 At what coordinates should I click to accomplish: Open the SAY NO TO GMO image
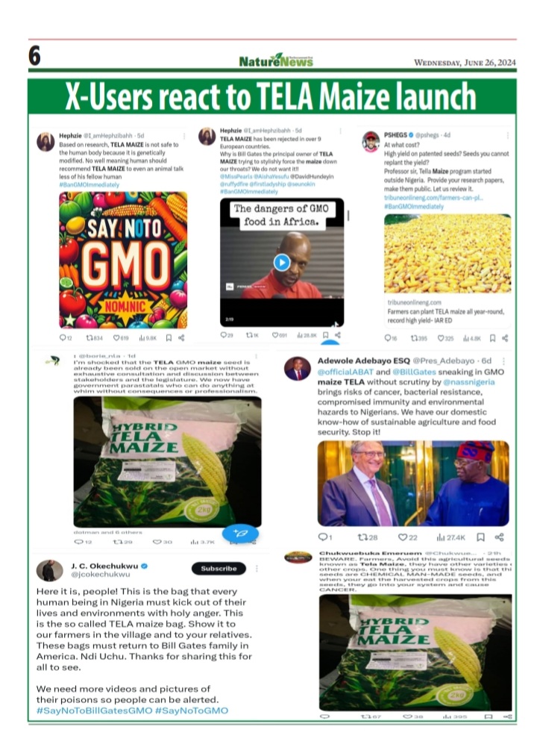pyautogui.click(x=123, y=260)
